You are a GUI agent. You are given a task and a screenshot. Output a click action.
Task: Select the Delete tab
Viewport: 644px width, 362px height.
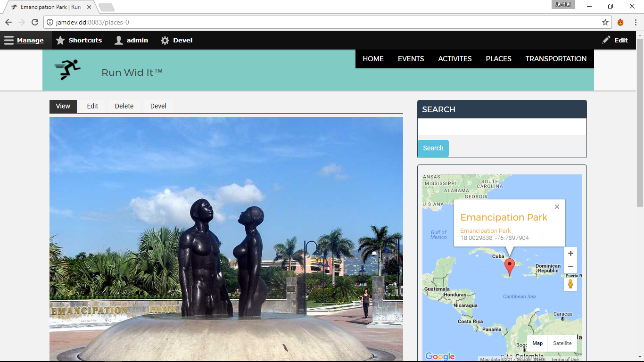click(x=124, y=106)
